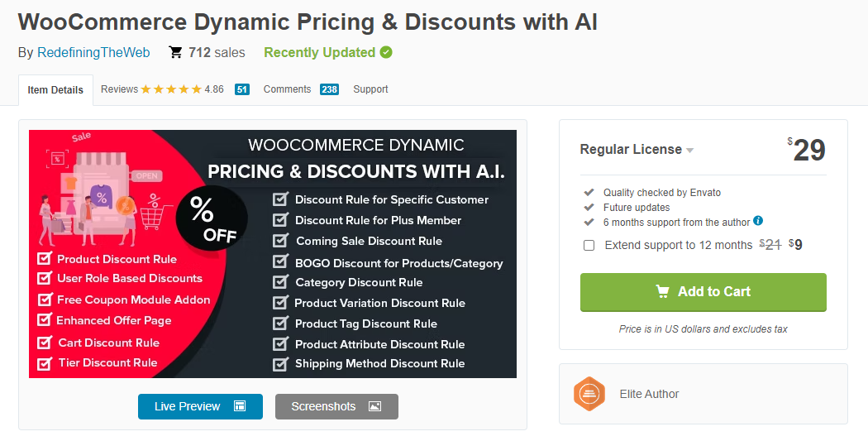Click the Live Preview button

pyautogui.click(x=200, y=406)
